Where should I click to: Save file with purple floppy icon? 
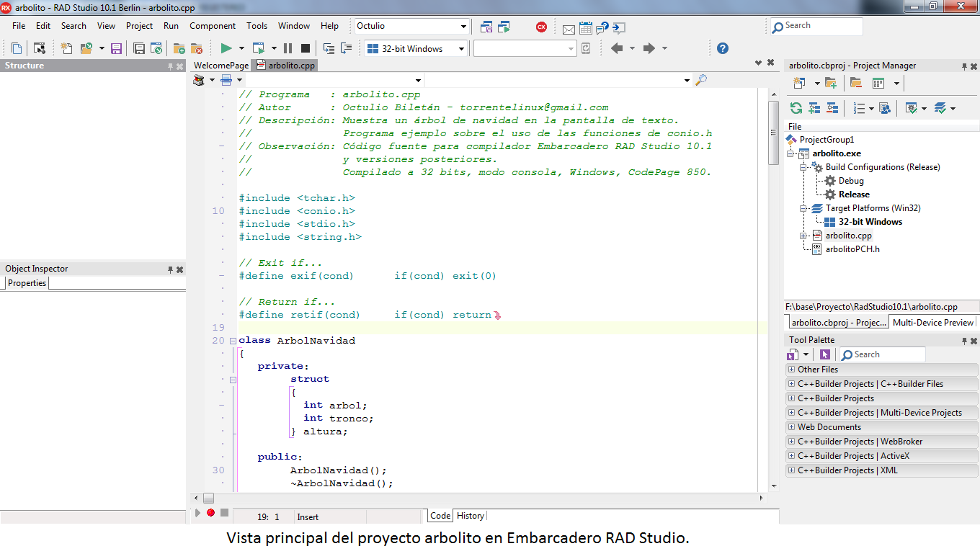[115, 48]
